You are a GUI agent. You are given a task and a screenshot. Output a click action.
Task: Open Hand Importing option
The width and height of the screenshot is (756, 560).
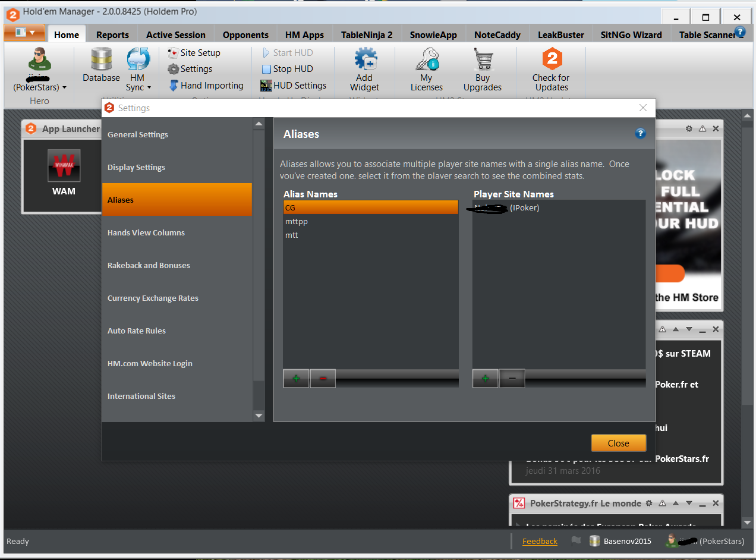(x=206, y=86)
